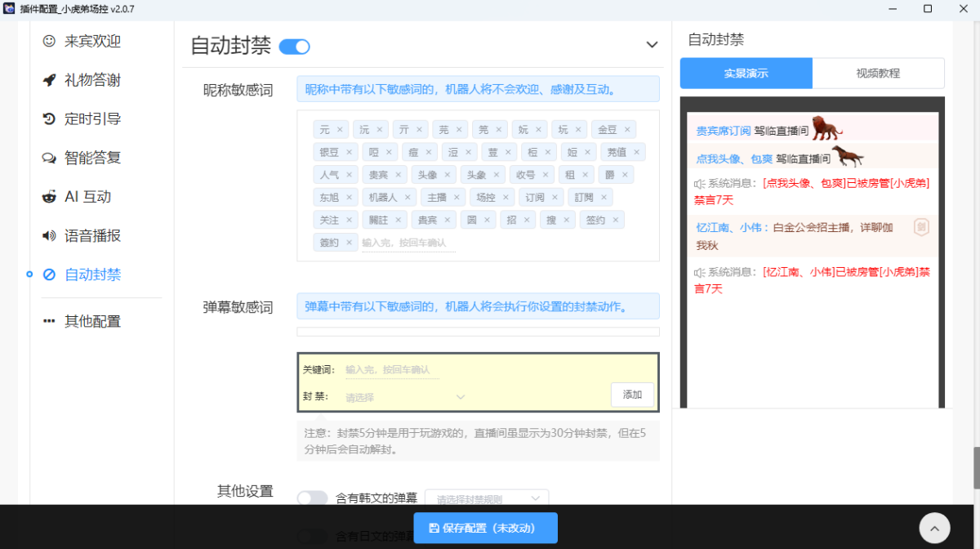Image resolution: width=980 pixels, height=549 pixels.
Task: Switch to the 视频教程 tab
Action: [x=879, y=73]
